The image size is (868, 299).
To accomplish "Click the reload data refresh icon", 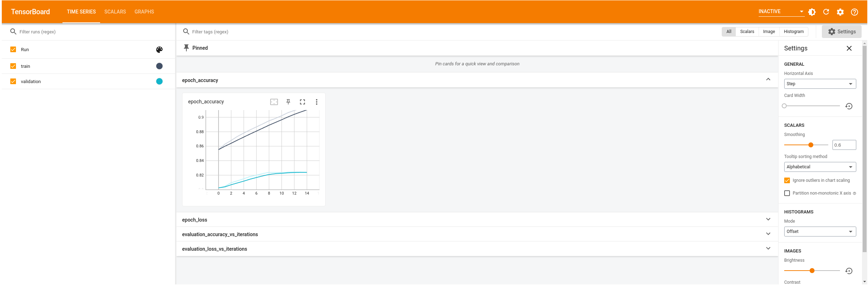I will pos(826,12).
